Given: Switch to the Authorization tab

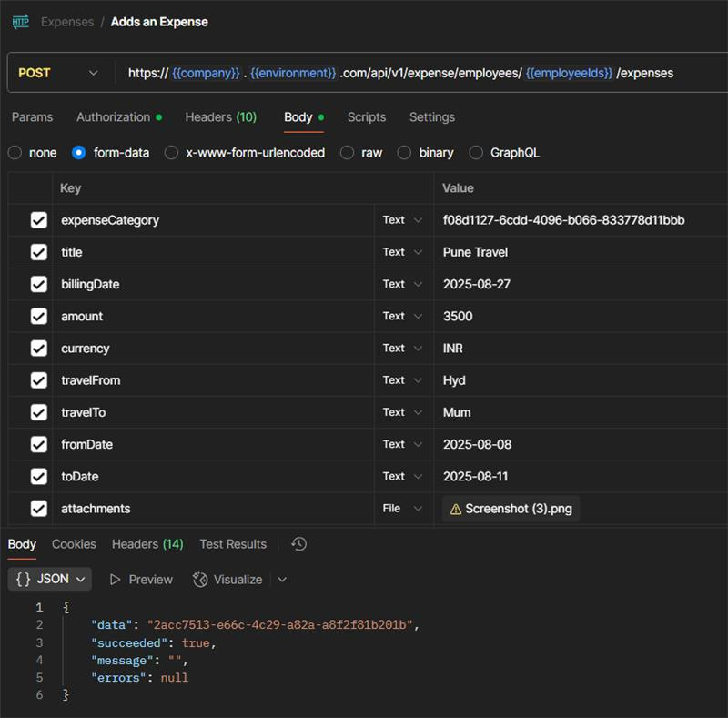Looking at the screenshot, I should 113,117.
